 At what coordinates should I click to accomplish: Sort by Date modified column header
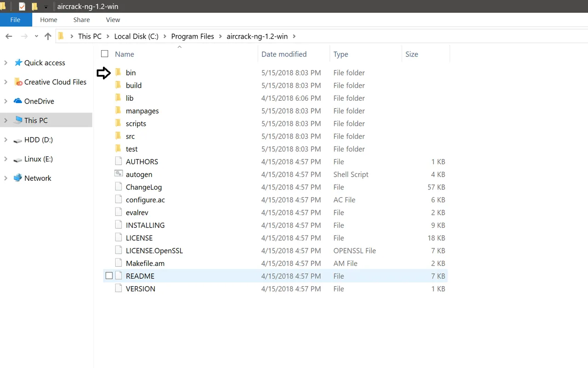[284, 54]
